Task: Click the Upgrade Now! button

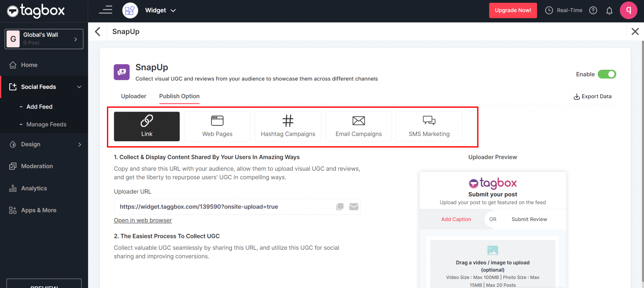Action: point(513,10)
